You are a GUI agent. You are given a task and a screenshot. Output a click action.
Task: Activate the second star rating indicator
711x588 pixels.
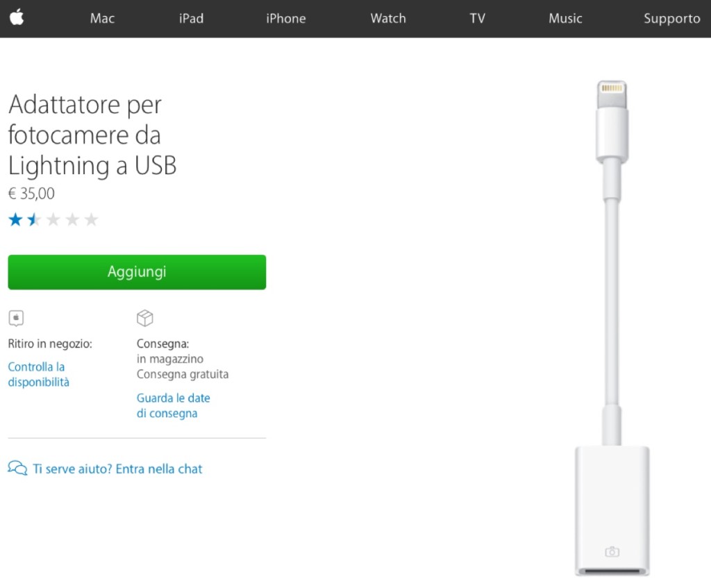tap(34, 219)
